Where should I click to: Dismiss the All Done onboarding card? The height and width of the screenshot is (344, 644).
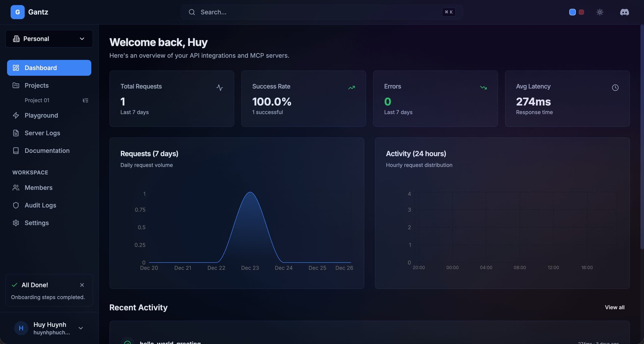(82, 285)
